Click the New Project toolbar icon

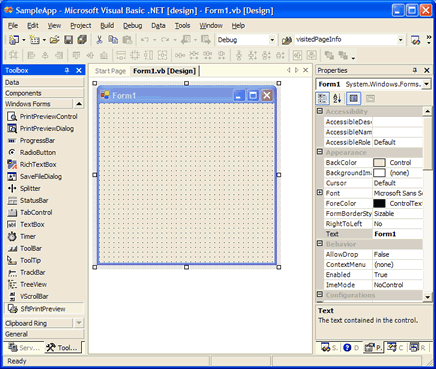tap(14, 40)
